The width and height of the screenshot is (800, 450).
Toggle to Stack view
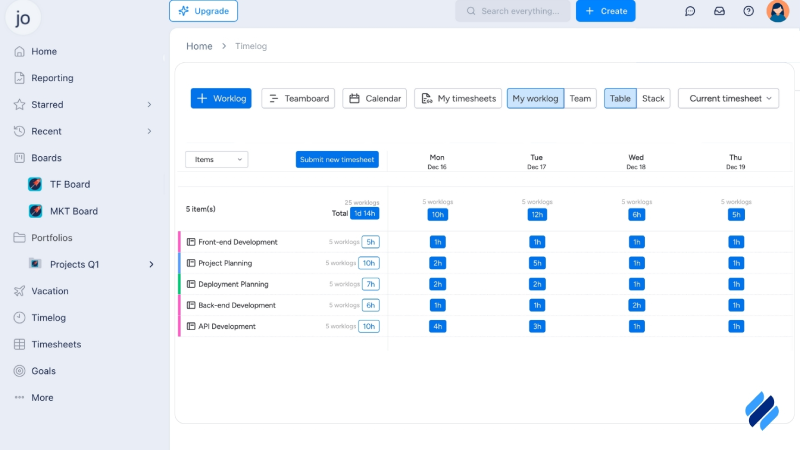pos(653,98)
